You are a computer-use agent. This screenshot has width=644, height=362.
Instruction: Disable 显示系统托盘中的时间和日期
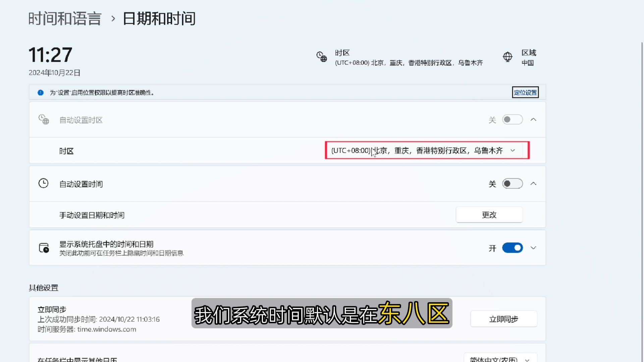512,248
